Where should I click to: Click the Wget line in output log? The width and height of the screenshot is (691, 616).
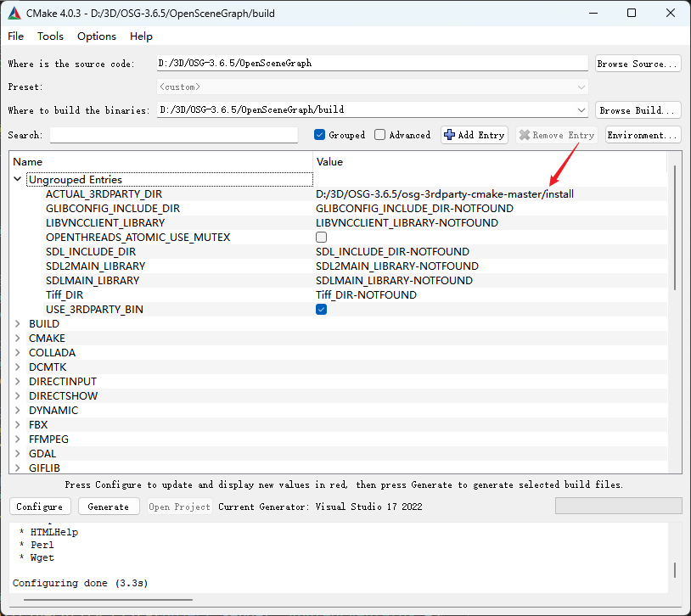(x=42, y=557)
